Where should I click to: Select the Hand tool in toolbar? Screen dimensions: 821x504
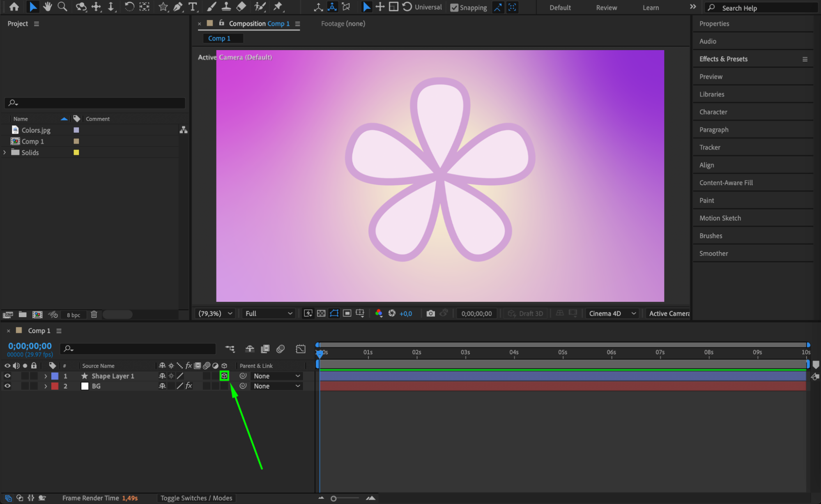coord(48,7)
